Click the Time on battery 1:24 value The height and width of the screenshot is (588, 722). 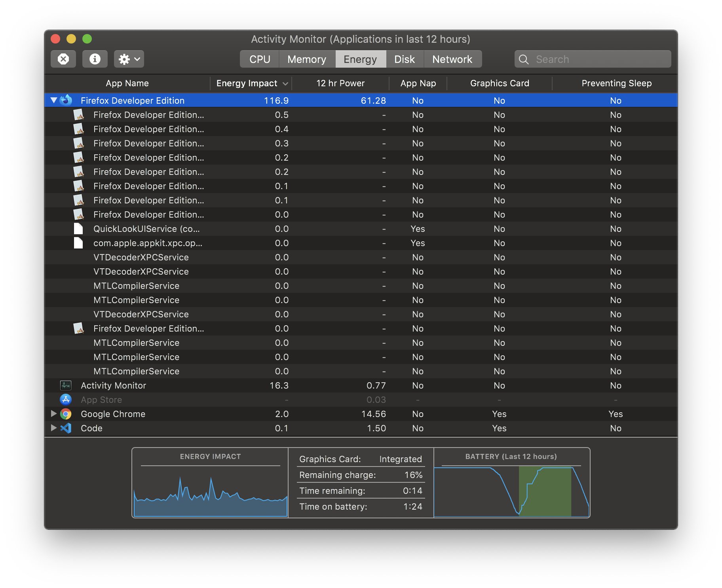[x=412, y=506]
